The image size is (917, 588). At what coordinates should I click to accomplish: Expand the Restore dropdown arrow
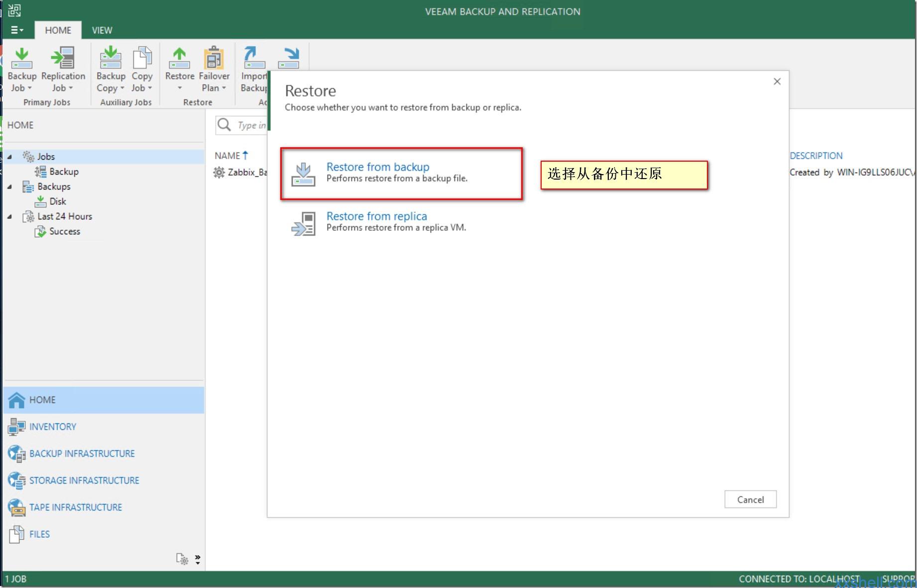[180, 88]
